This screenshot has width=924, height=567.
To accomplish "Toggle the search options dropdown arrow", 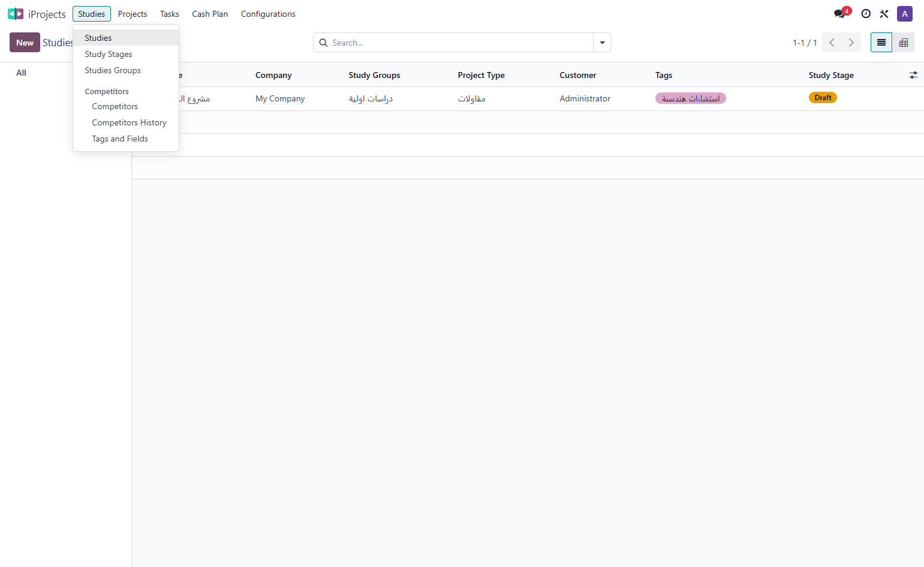I will tap(602, 43).
